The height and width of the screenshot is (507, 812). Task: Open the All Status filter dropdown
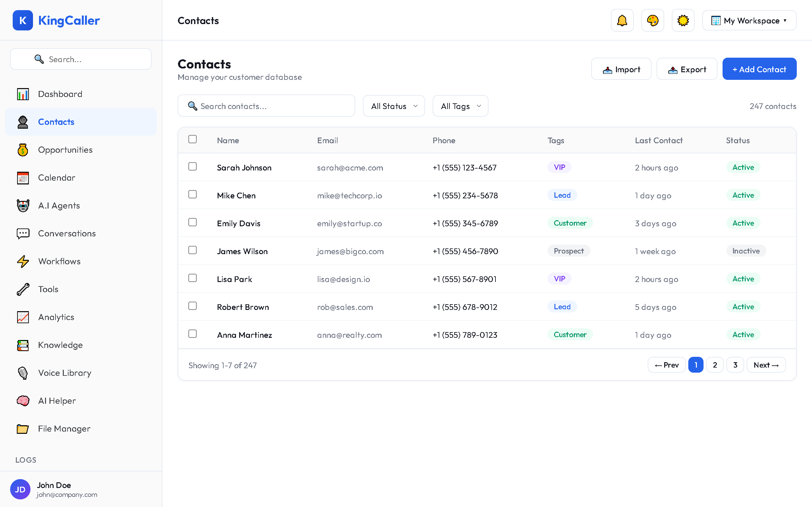(x=394, y=106)
